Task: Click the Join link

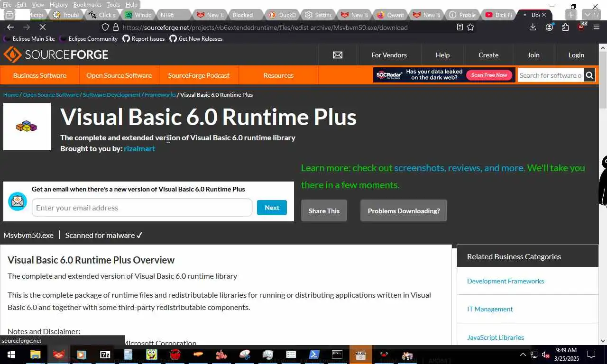Action: (533, 55)
